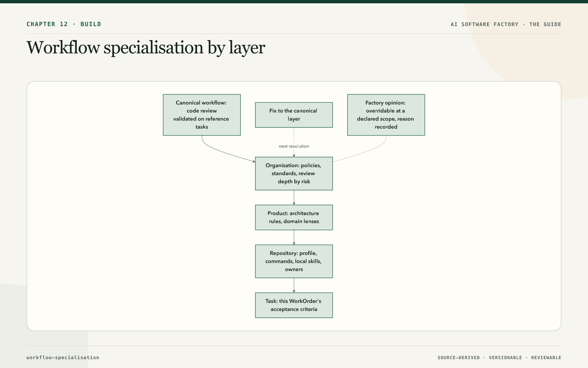This screenshot has width=588, height=368.
Task: Click the 'workflow-specialisation' footer text
Action: (x=63, y=357)
